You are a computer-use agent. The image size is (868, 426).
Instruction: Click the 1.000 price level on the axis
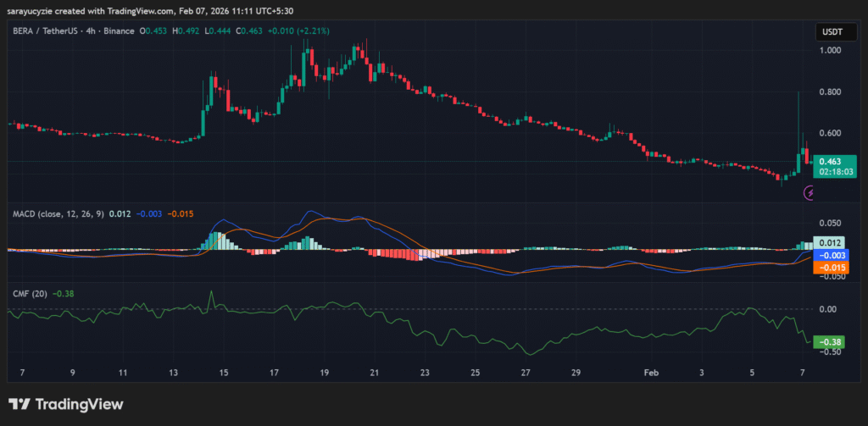(x=830, y=51)
